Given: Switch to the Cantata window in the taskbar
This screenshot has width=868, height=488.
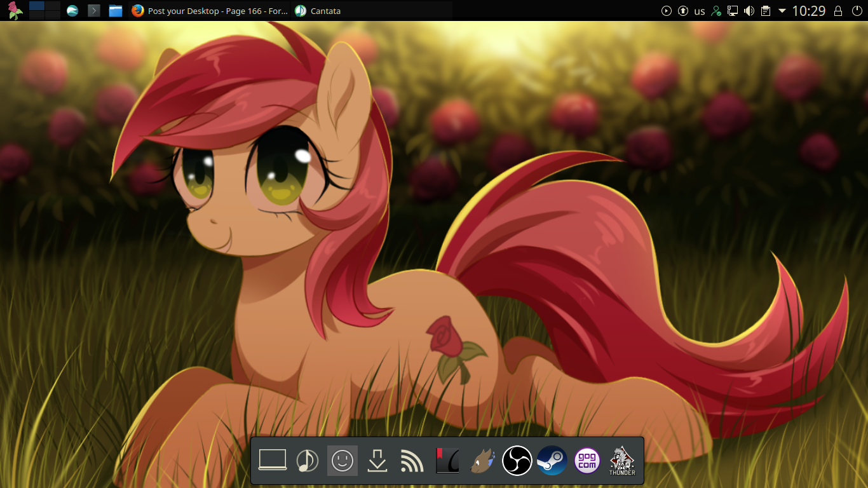Looking at the screenshot, I should click(x=372, y=11).
